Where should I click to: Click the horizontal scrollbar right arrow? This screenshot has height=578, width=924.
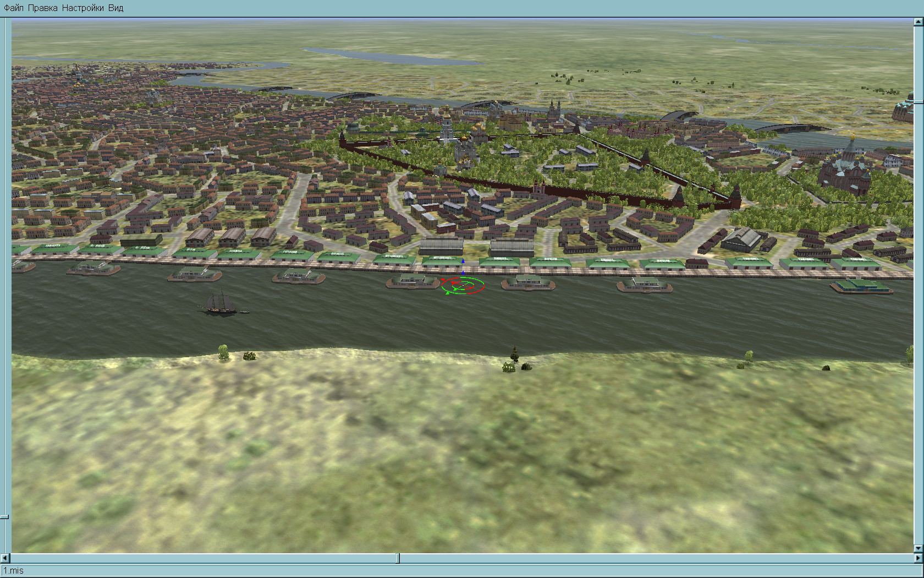919,558
